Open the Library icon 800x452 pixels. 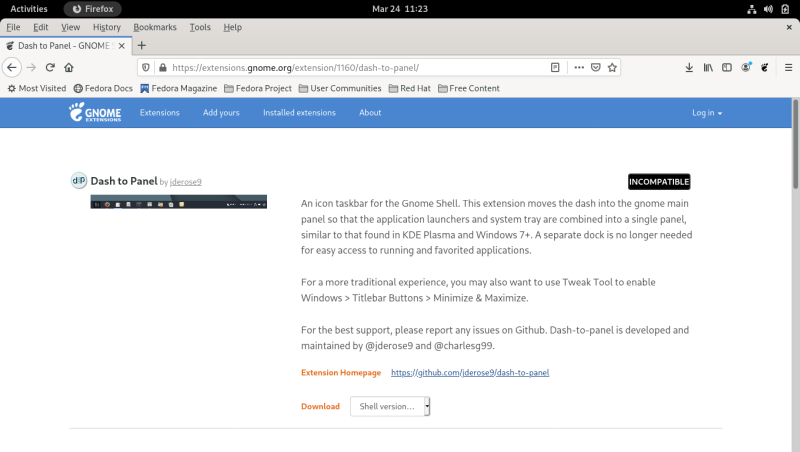pos(708,67)
